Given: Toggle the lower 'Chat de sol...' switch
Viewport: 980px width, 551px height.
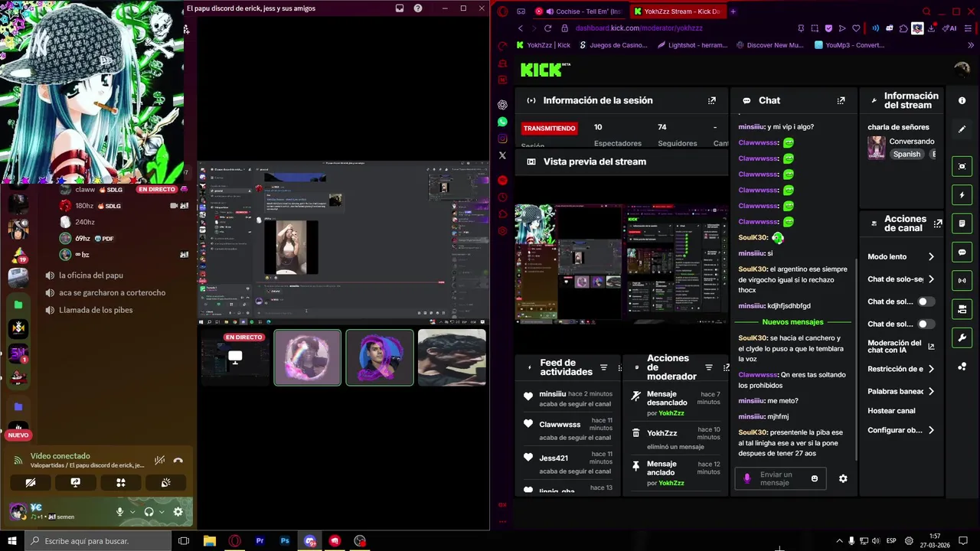Looking at the screenshot, I should point(926,324).
